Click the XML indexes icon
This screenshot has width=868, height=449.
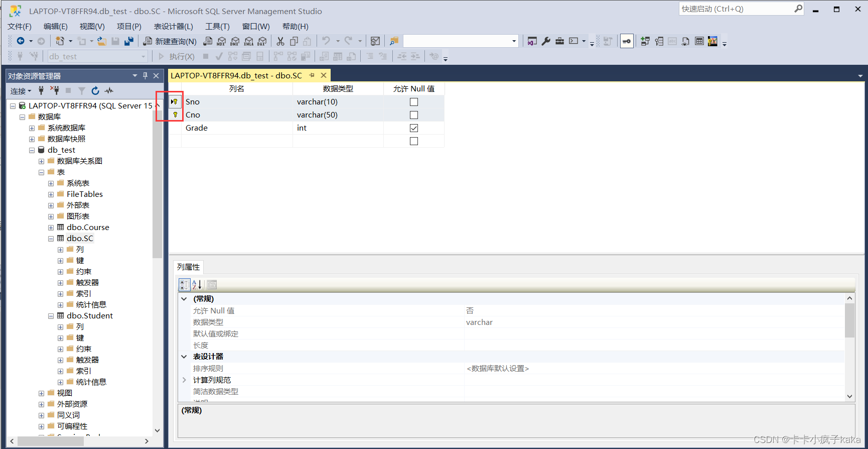685,41
